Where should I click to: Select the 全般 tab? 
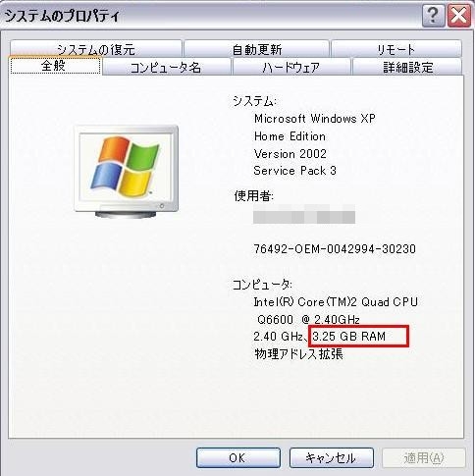tap(55, 66)
